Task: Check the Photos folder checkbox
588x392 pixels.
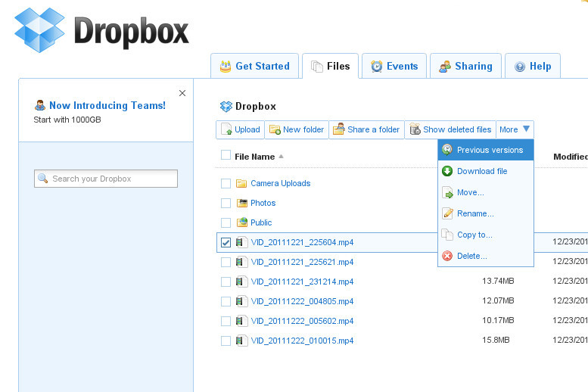Action: coord(226,203)
